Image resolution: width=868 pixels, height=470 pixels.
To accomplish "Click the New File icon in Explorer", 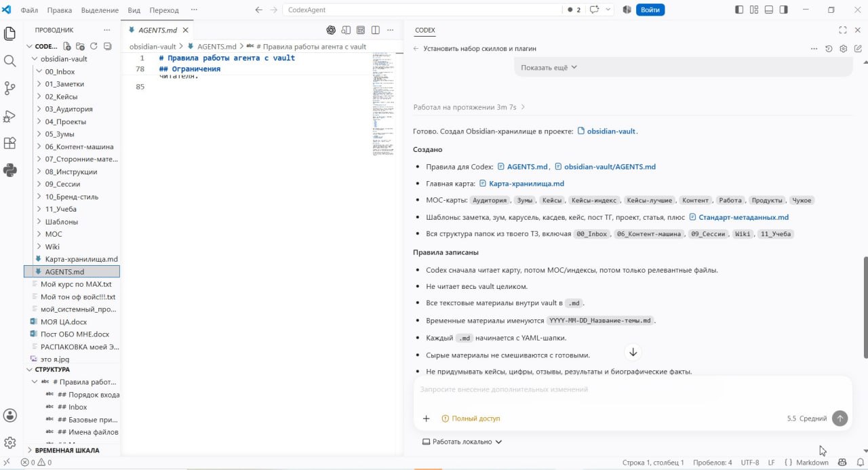I will 67,46.
